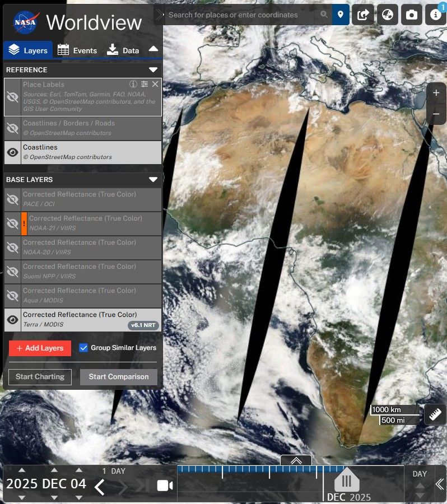Click orange warning on NOAA-21 layer
Screen dimensions: 447x504
click(x=24, y=223)
